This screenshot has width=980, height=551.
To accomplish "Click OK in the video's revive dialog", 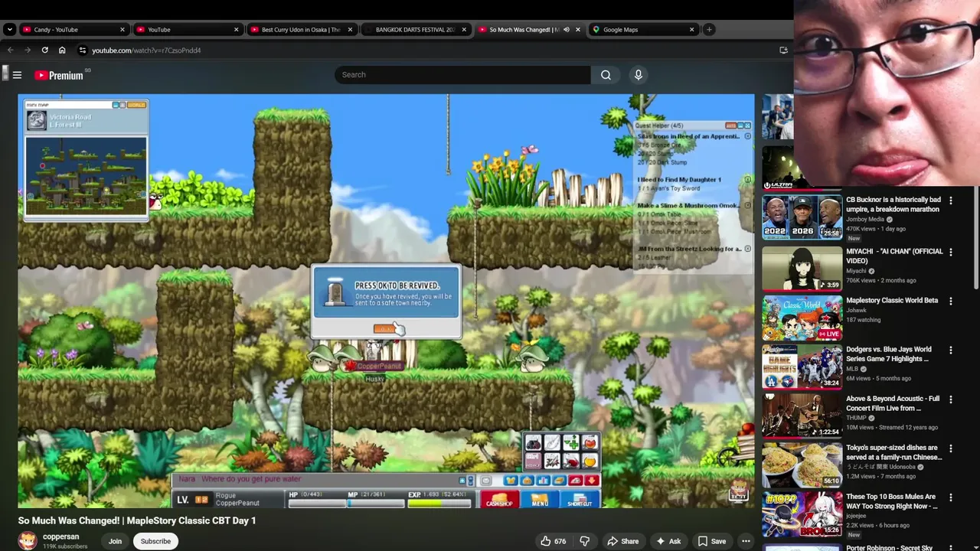I will (384, 329).
